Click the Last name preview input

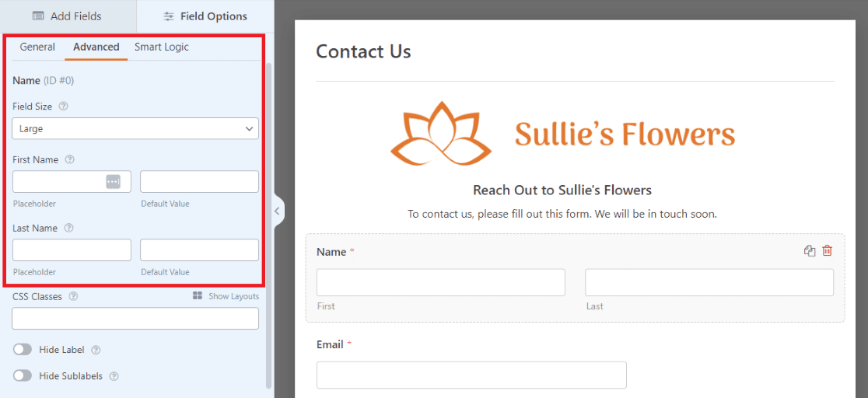pyautogui.click(x=709, y=282)
